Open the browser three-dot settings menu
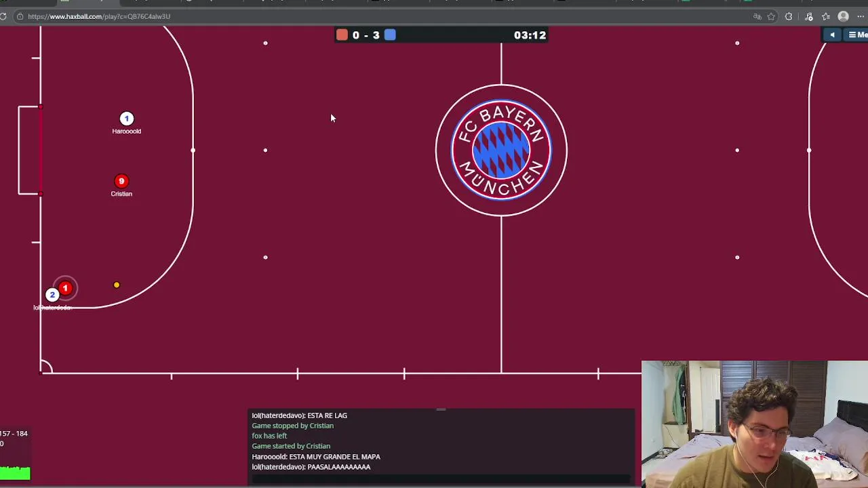This screenshot has height=488, width=868. [861, 16]
